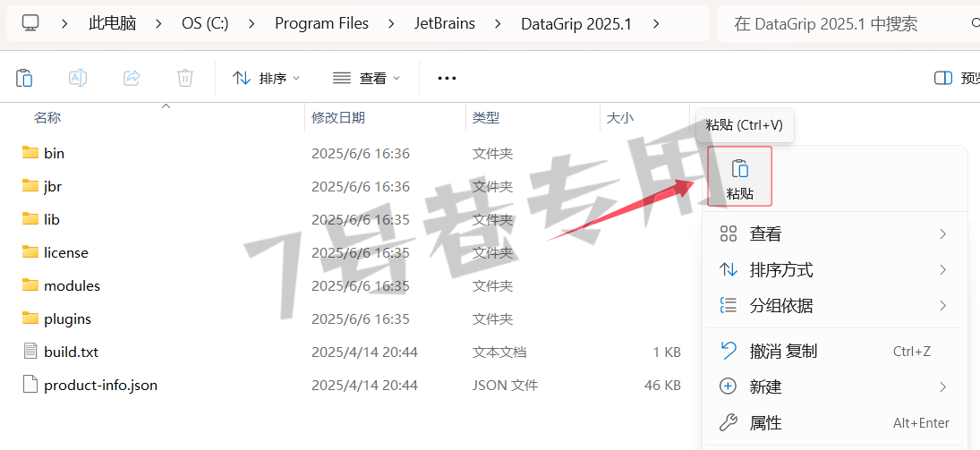Open 分组依据 submenu in the context menu
This screenshot has height=450, width=980.
834,306
